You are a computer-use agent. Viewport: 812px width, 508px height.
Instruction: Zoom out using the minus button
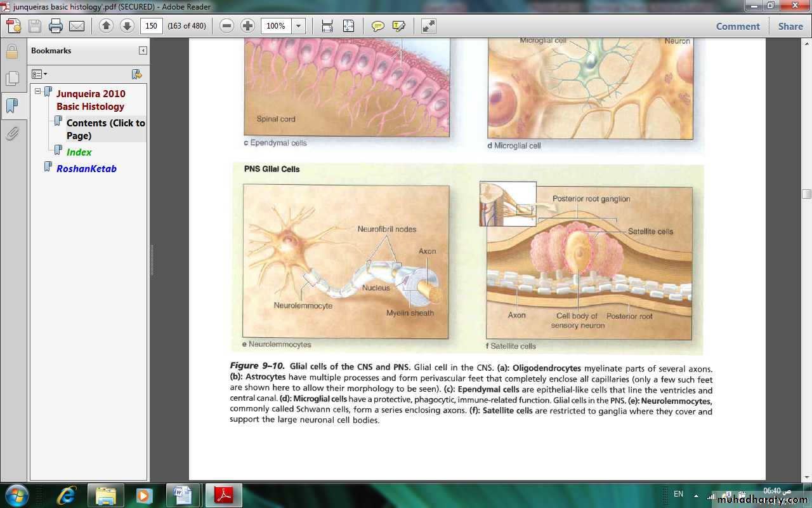pos(226,26)
